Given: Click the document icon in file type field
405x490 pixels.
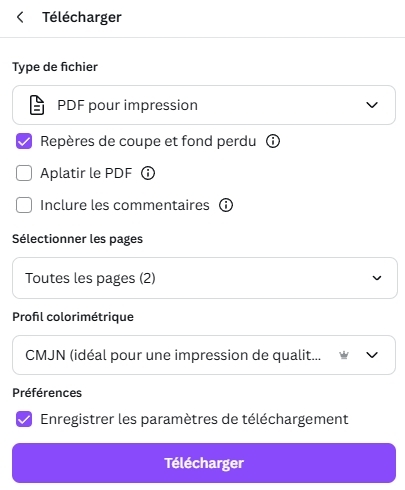Looking at the screenshot, I should click(37, 105).
